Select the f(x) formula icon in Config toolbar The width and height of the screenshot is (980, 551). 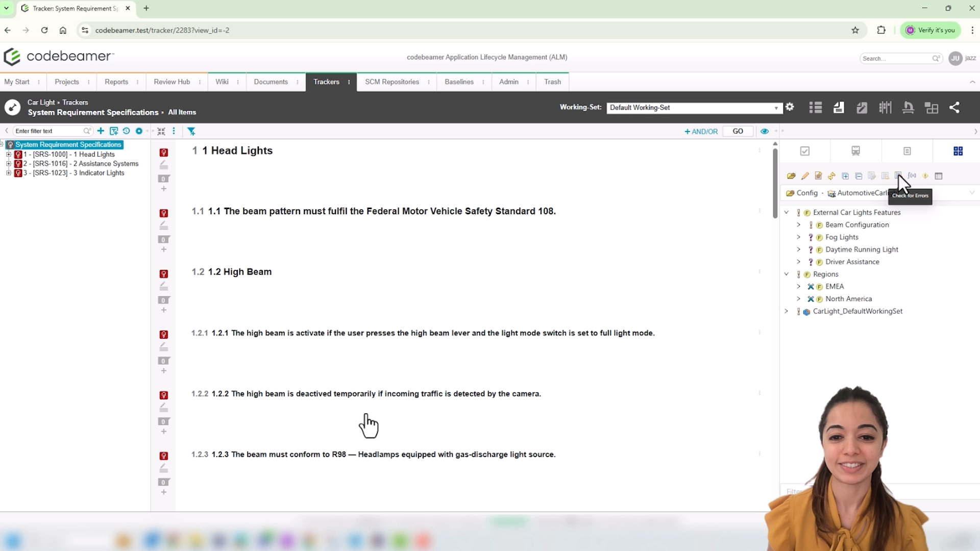click(x=912, y=176)
